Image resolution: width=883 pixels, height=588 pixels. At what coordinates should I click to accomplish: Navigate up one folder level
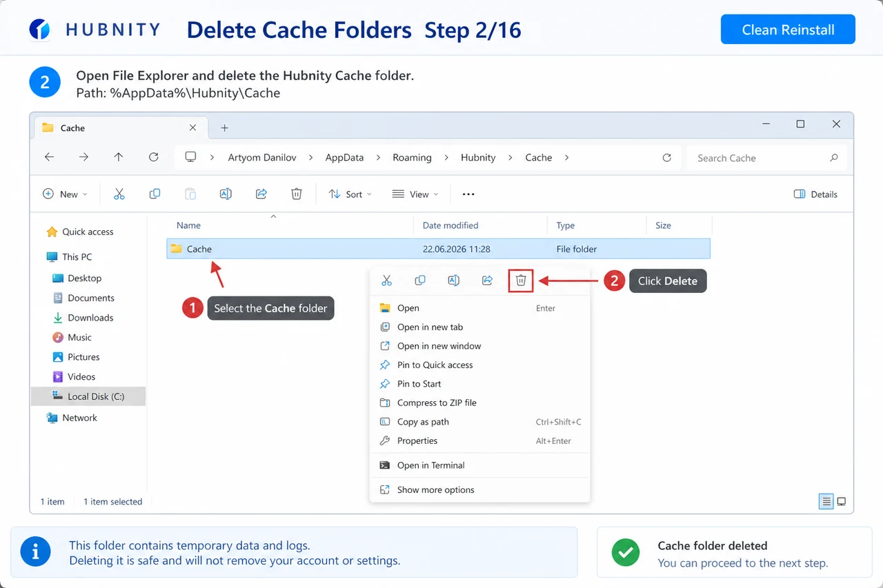click(x=119, y=157)
